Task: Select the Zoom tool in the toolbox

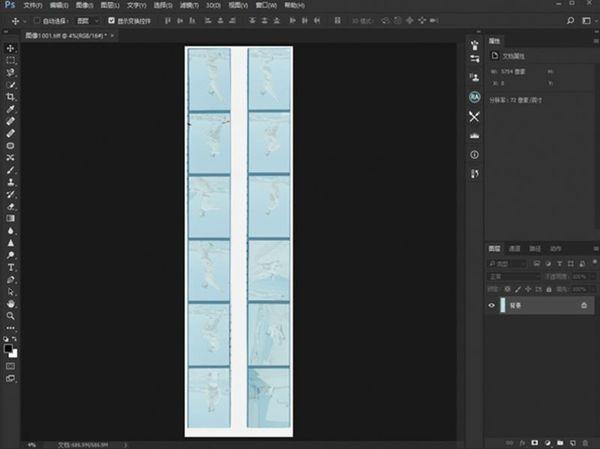Action: 10,316
